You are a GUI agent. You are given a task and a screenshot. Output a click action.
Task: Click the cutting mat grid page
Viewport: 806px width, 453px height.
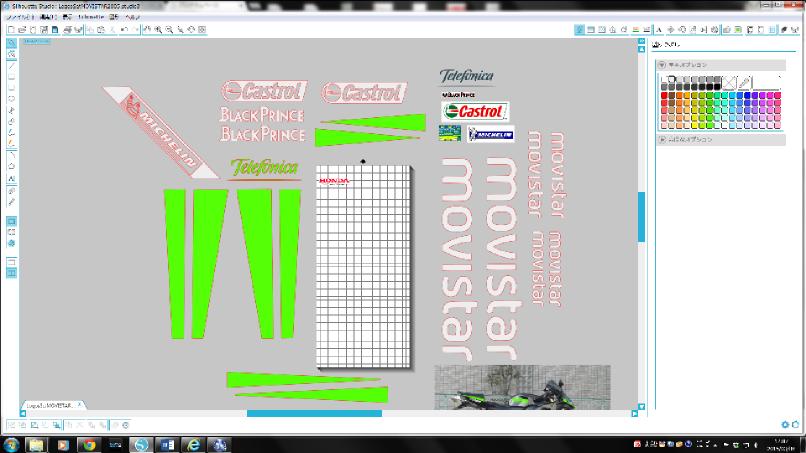[363, 266]
